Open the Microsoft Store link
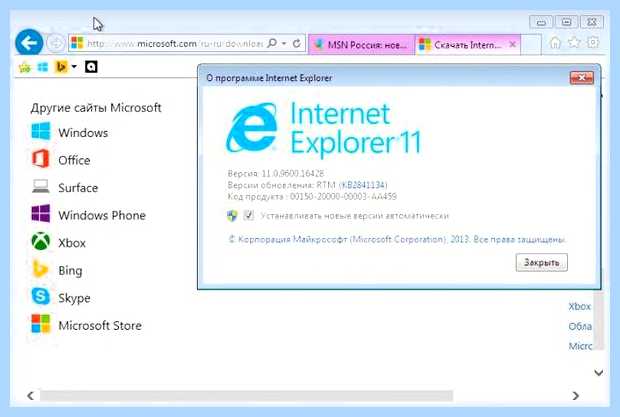 point(100,326)
